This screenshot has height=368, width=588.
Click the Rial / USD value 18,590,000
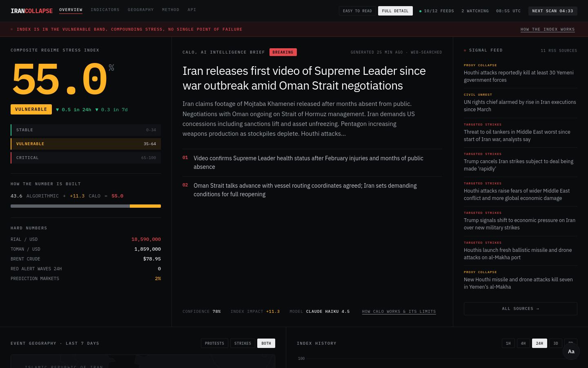[146, 239]
